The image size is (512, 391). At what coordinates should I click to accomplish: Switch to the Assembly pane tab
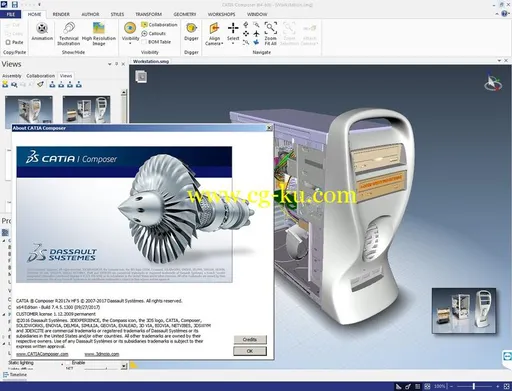click(12, 76)
